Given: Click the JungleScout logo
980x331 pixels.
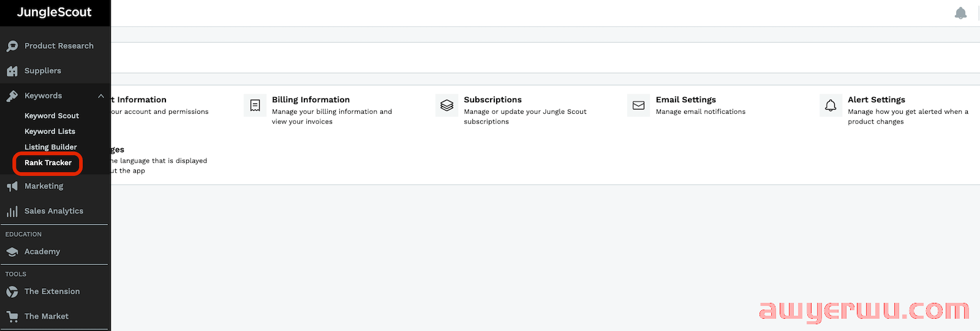Looking at the screenshot, I should click(x=54, y=12).
